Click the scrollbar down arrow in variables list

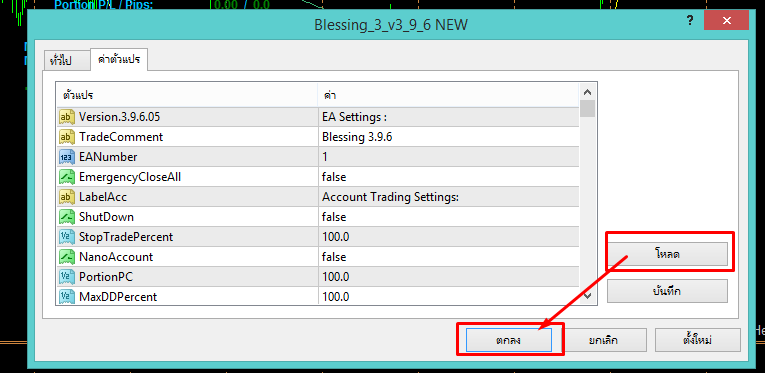coord(587,295)
